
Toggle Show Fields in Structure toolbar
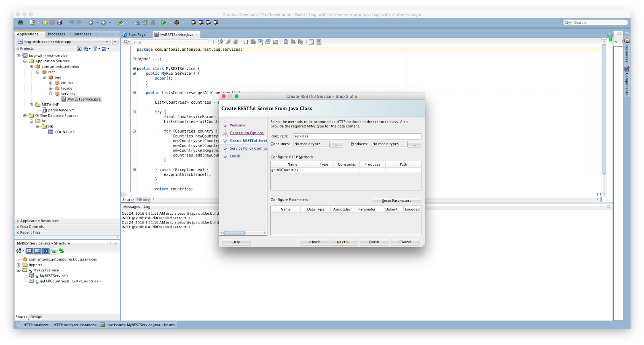point(37,251)
